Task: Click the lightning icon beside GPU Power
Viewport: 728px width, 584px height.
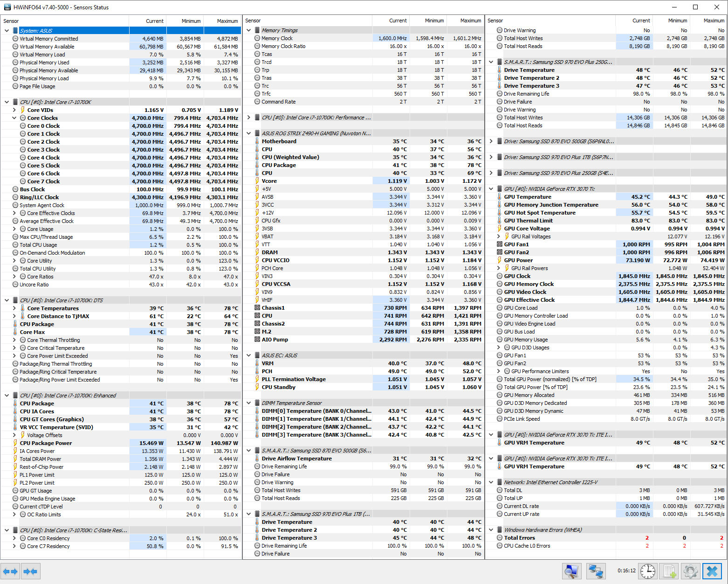Action: (499, 260)
